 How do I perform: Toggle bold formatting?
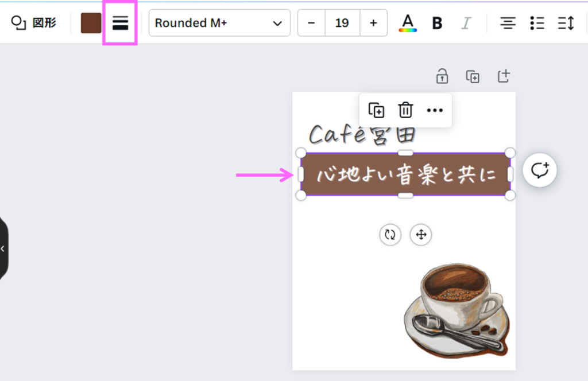(437, 23)
